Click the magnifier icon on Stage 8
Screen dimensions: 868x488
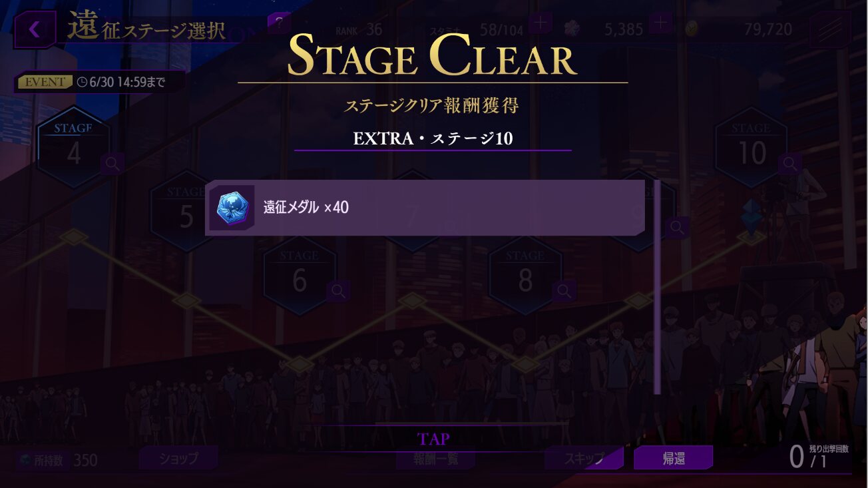pyautogui.click(x=564, y=290)
